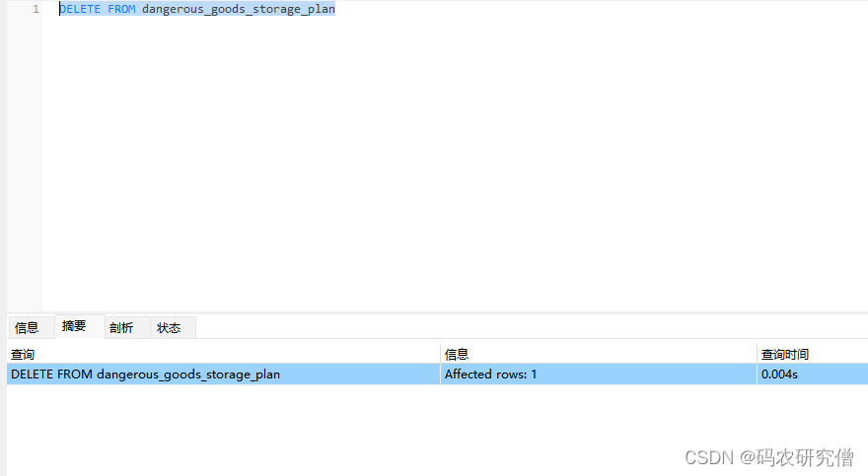Click divider between 查询 and 信息 columns
Image resolution: width=868 pixels, height=476 pixels.
click(x=440, y=354)
